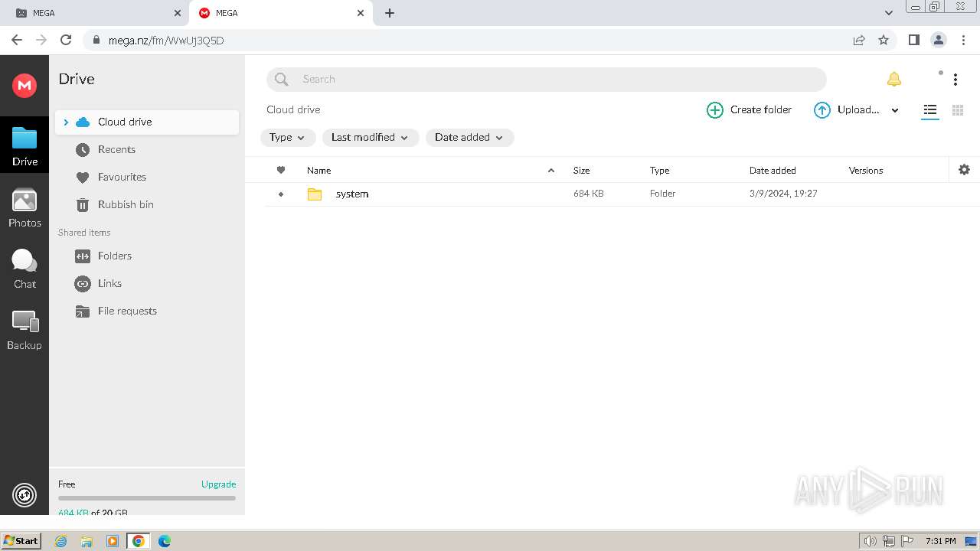This screenshot has height=551, width=980.
Task: Click the Upload button
Action: (847, 109)
